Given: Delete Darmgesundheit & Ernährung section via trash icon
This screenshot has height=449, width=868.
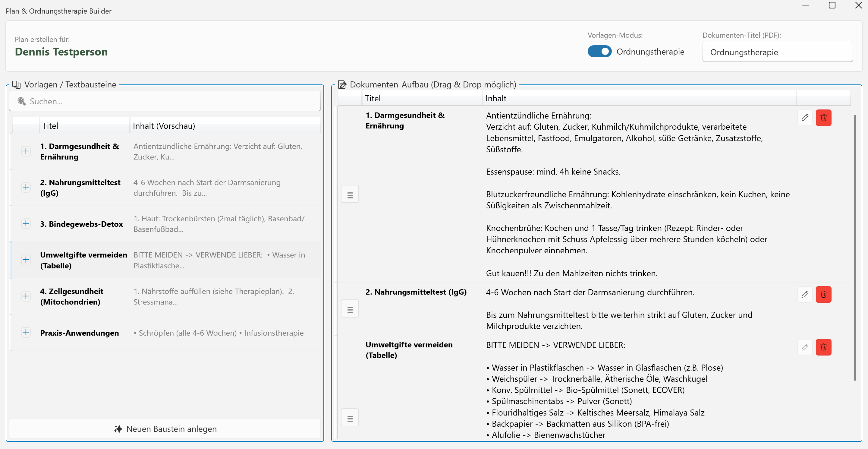Looking at the screenshot, I should [823, 118].
